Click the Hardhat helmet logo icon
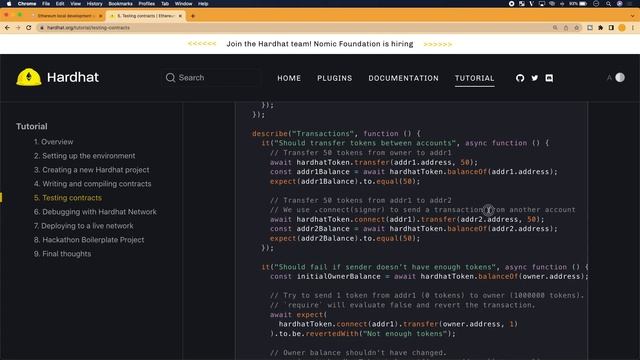The width and height of the screenshot is (640, 360). tap(29, 77)
